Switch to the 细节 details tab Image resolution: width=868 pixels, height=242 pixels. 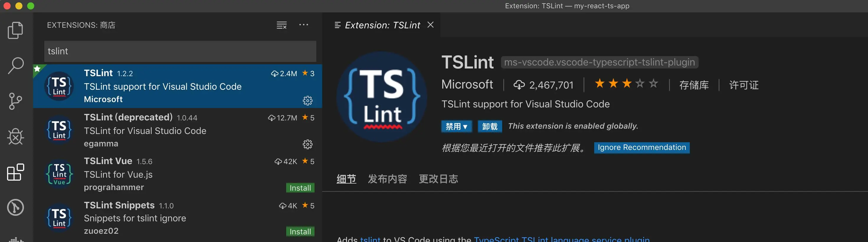tap(346, 179)
